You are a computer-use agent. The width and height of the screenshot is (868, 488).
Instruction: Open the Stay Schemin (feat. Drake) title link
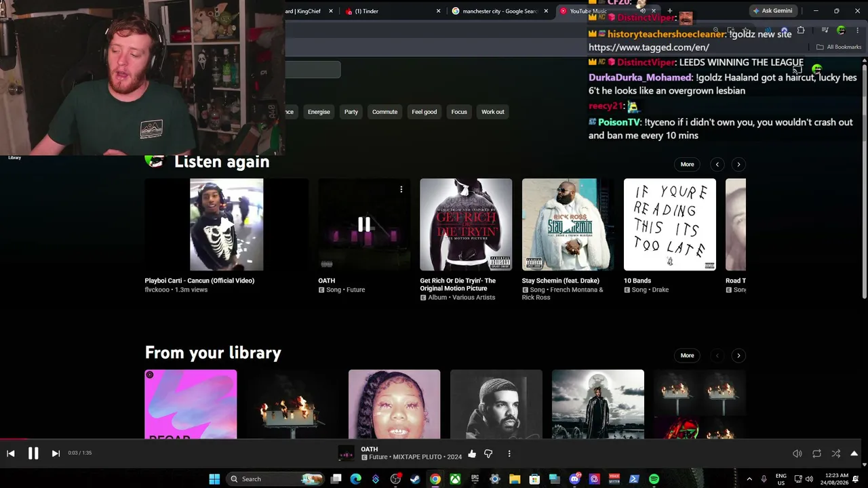560,281
